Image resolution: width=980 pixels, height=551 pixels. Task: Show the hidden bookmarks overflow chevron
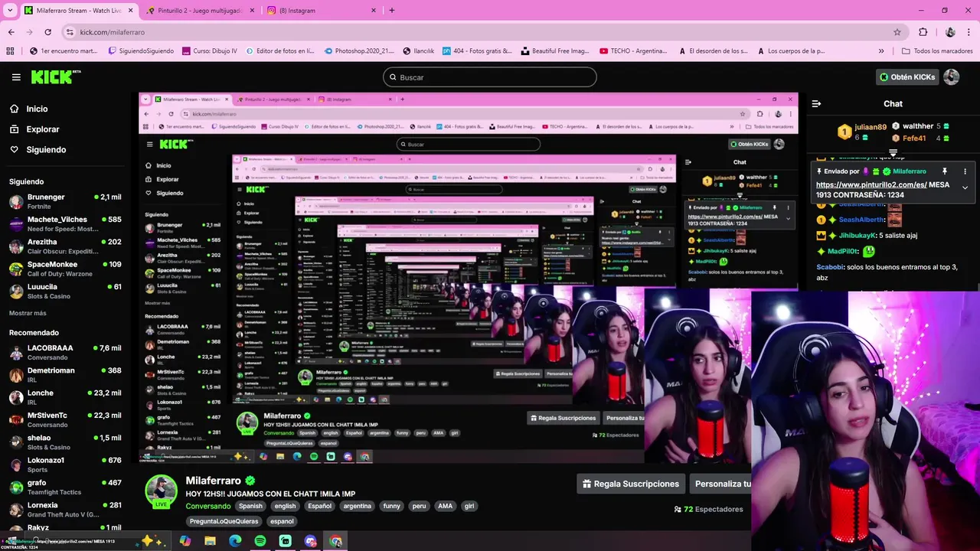tap(881, 51)
